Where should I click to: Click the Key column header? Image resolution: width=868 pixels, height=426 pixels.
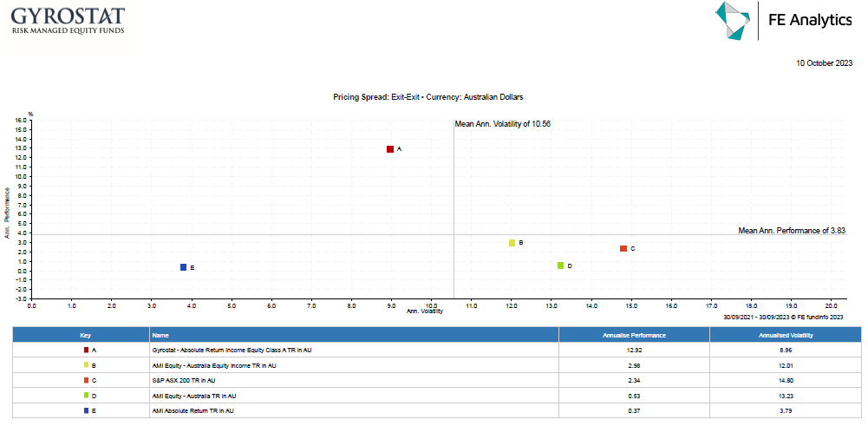pos(81,335)
